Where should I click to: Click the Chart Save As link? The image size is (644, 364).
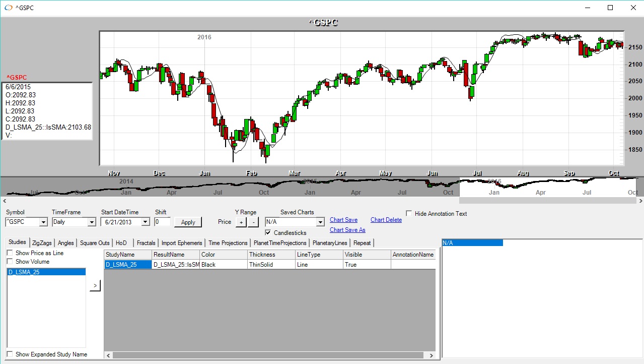point(347,230)
